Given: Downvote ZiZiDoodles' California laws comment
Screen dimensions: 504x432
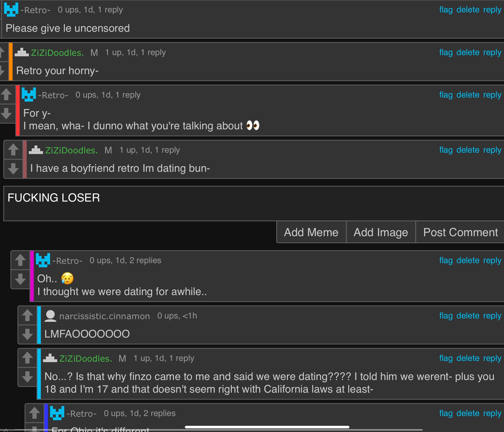Looking at the screenshot, I should coord(27,377).
